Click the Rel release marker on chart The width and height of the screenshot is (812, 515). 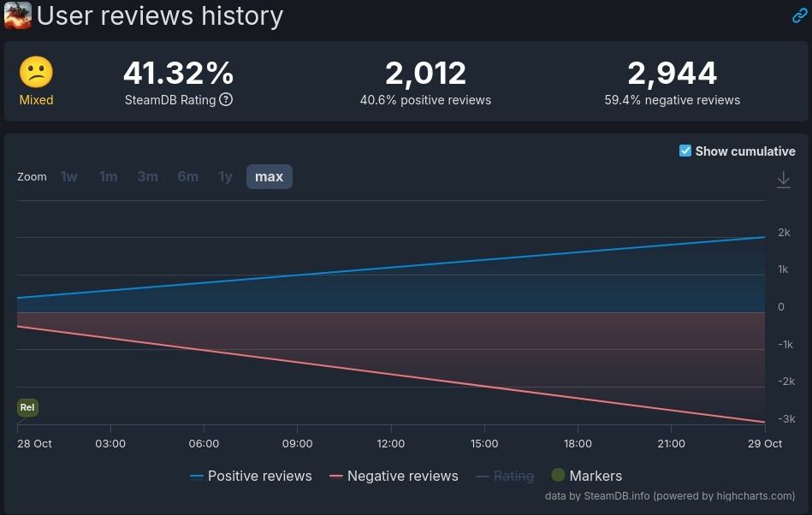click(x=27, y=407)
